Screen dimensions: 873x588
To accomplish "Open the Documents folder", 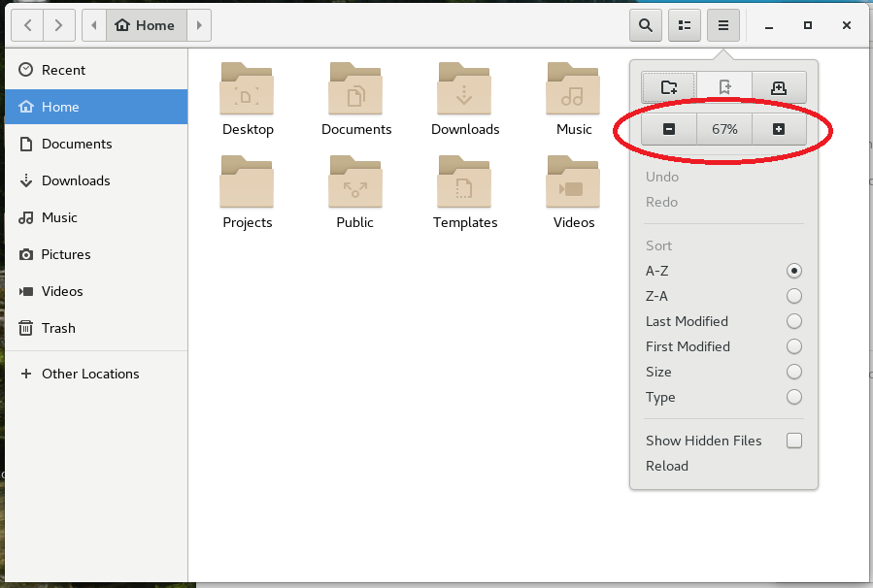I will (355, 97).
